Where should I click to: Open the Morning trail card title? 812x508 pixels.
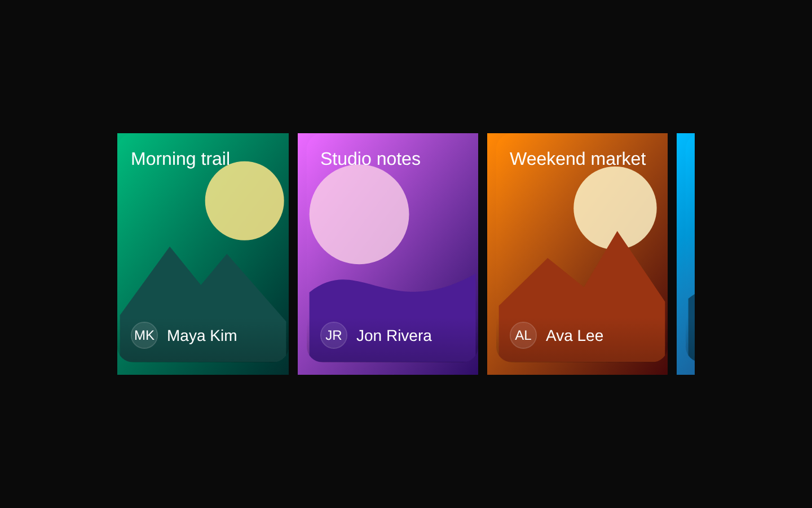[x=180, y=159]
